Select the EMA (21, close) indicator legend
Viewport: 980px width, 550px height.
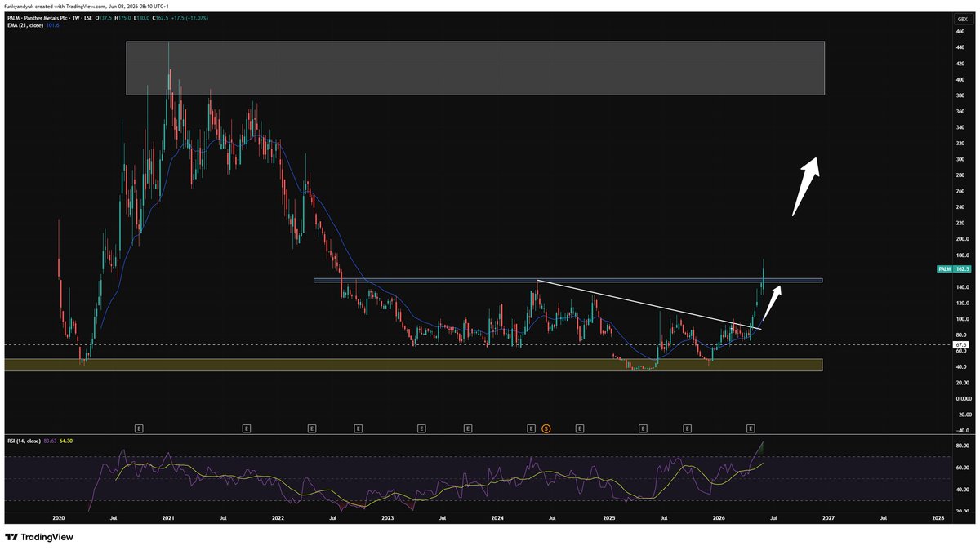coord(25,24)
